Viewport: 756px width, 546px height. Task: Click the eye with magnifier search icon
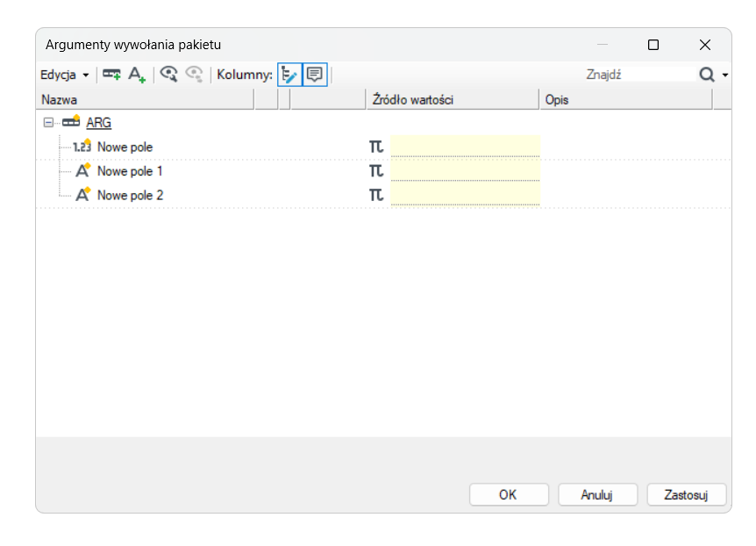(168, 75)
